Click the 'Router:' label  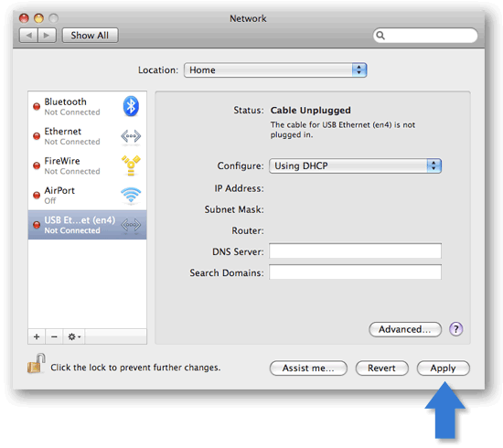[248, 230]
